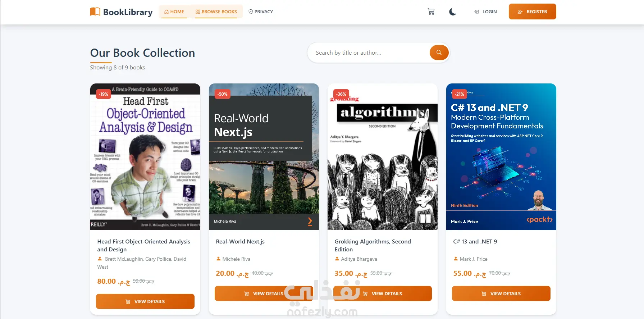
Task: Open the Privacy menu item
Action: point(261,12)
